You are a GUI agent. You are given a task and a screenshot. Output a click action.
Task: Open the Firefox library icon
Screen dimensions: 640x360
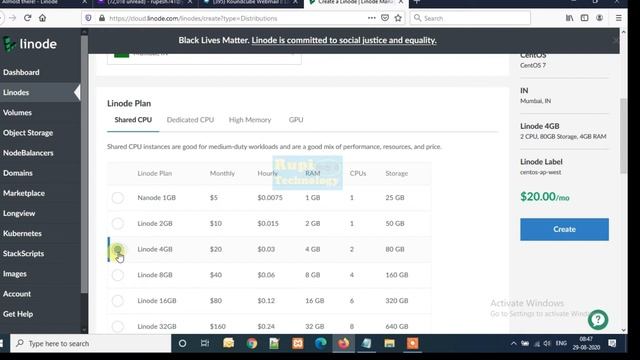click(x=569, y=18)
